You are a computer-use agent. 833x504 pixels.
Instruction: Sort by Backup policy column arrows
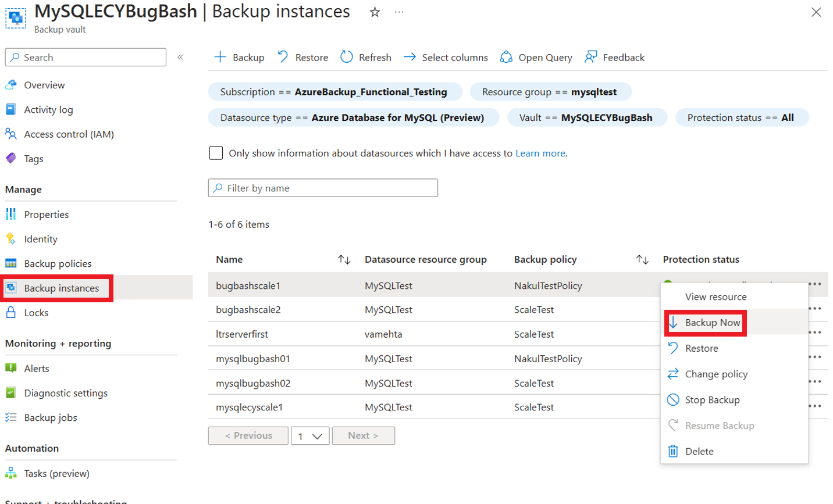(x=642, y=260)
